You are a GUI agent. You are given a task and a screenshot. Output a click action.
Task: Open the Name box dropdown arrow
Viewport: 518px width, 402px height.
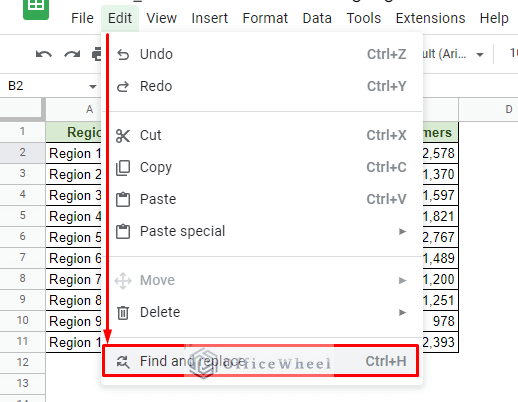(93, 87)
